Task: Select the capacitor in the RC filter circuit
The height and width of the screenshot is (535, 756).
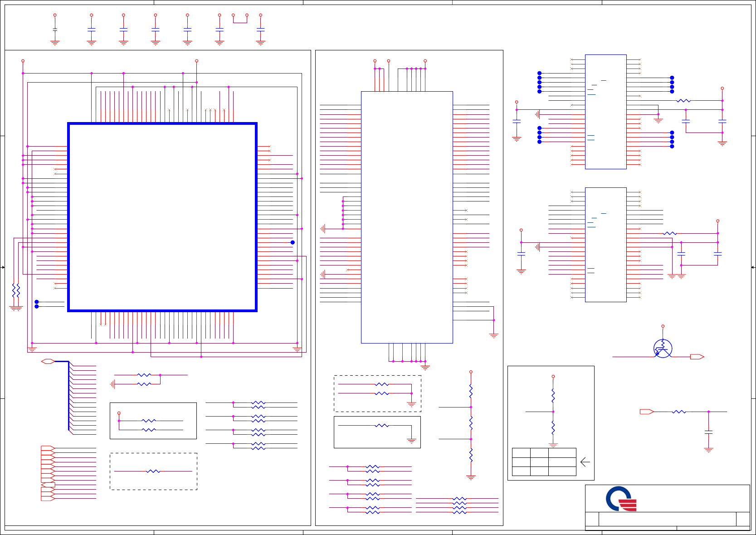Action: tap(708, 432)
